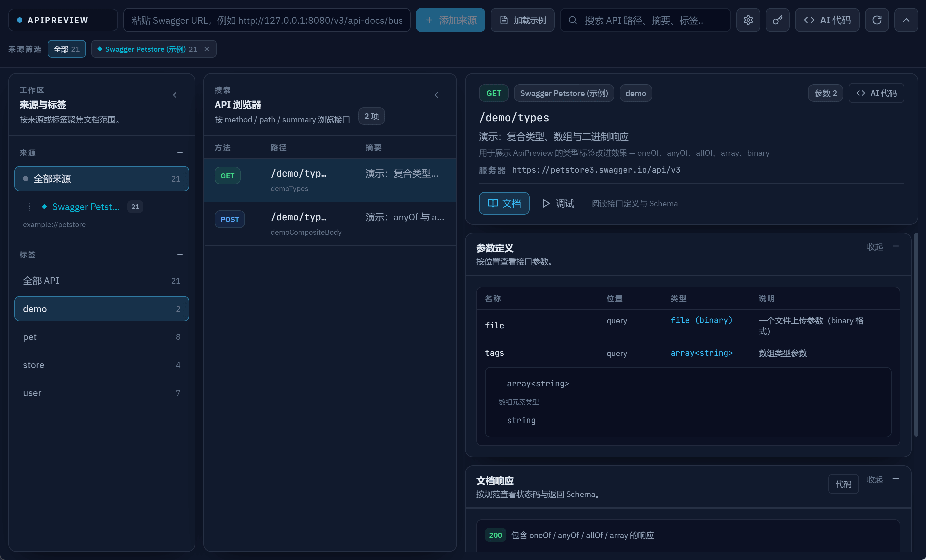Click the APIPREVIEW logo
The width and height of the screenshot is (926, 560).
63,20
